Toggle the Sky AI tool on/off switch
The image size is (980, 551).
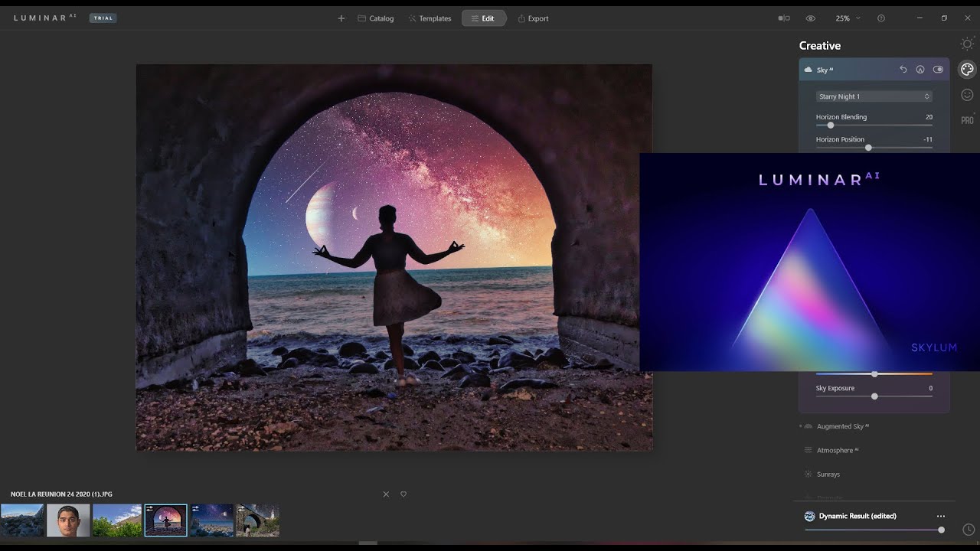tap(938, 70)
